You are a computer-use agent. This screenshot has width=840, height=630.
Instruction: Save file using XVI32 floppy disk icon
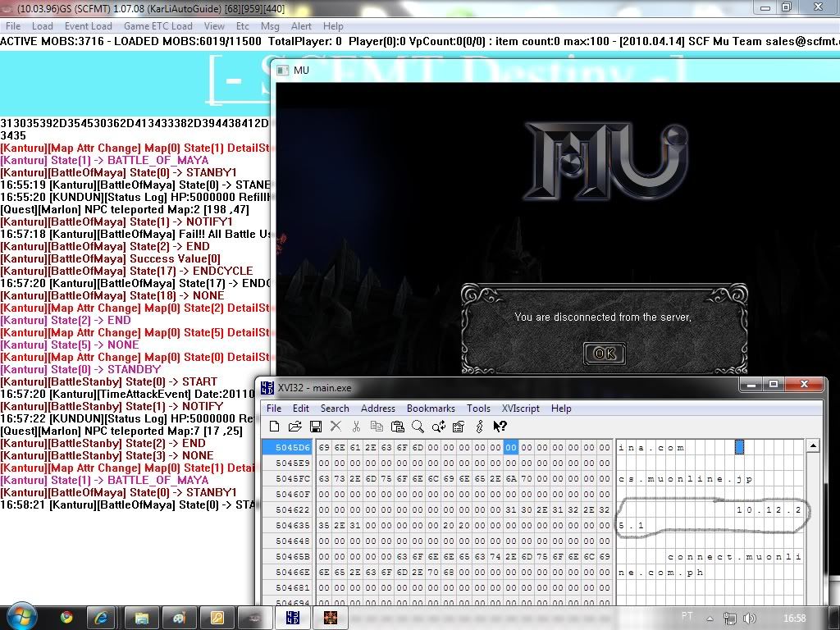(x=315, y=427)
